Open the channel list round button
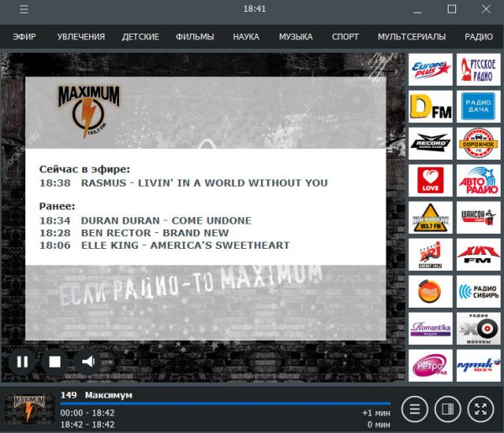The height and width of the screenshot is (433, 504). (x=415, y=409)
